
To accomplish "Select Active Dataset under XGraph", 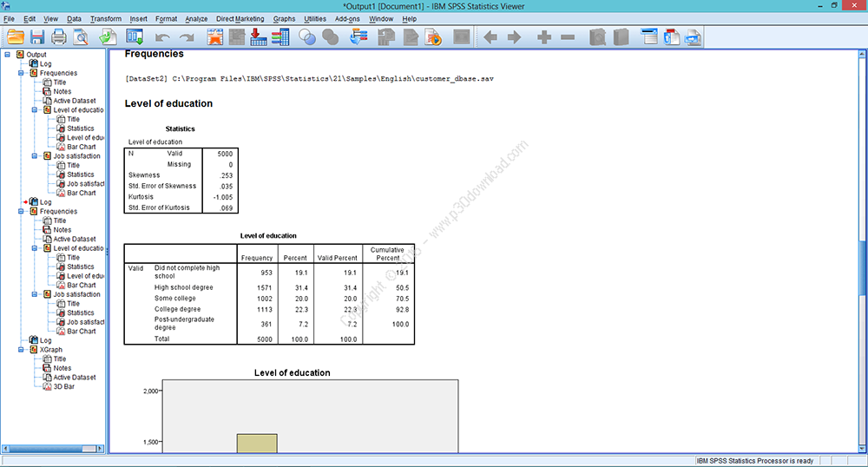I will coord(74,378).
